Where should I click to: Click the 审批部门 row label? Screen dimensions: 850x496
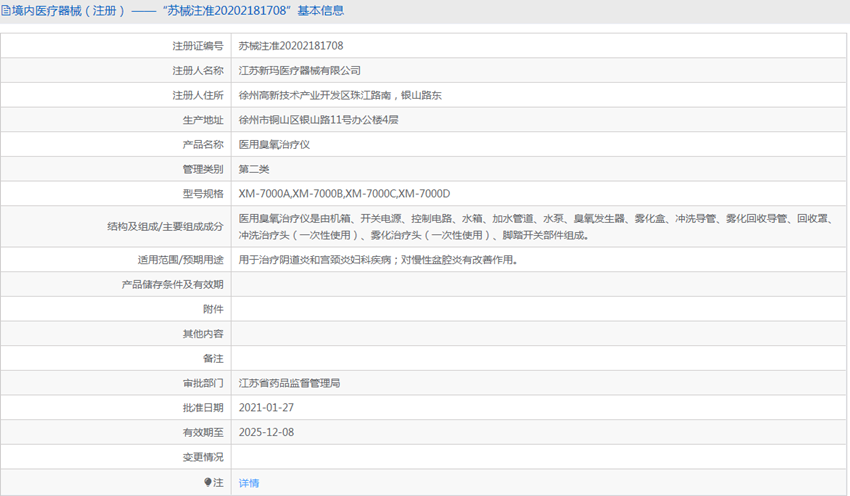pyautogui.click(x=203, y=383)
